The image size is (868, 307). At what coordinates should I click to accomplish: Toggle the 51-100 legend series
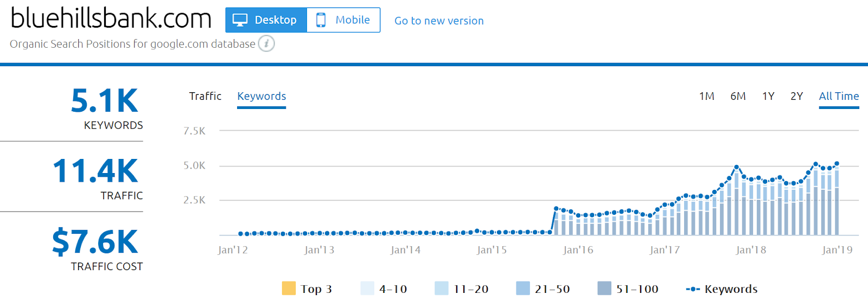[628, 289]
